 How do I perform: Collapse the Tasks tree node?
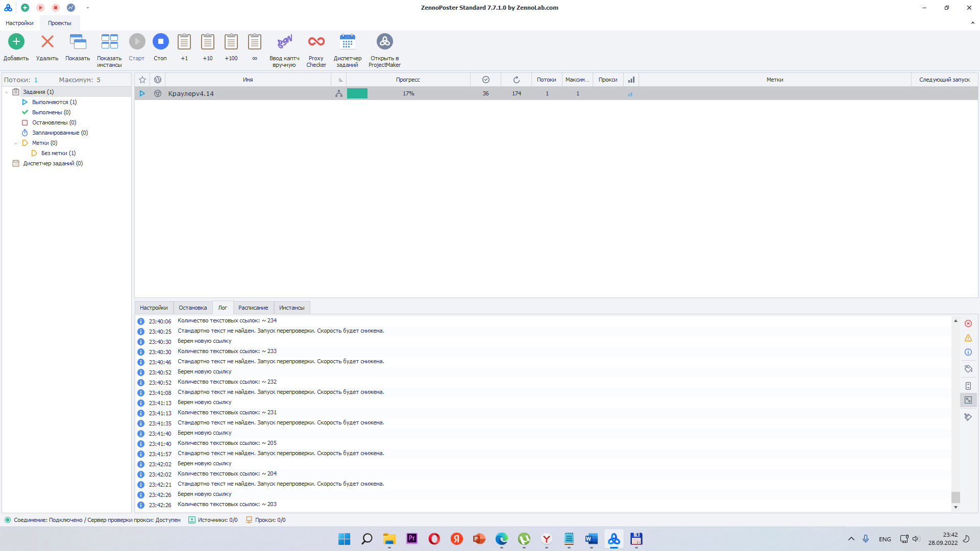pos(7,92)
